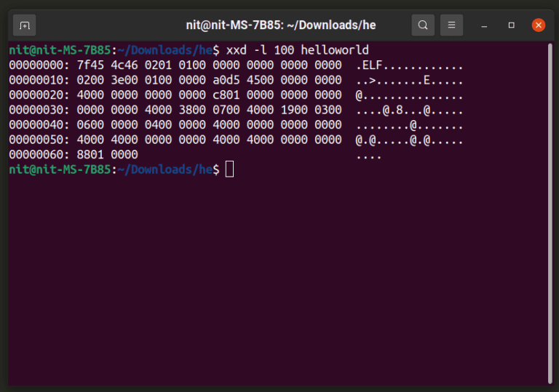This screenshot has width=559, height=392.
Task: Click the offset '00000050:'
Action: [39, 140]
